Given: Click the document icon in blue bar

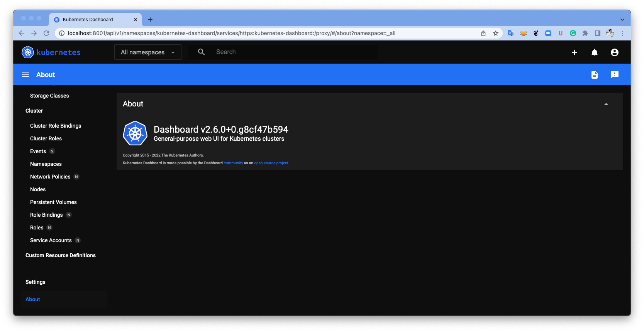Looking at the screenshot, I should (595, 75).
